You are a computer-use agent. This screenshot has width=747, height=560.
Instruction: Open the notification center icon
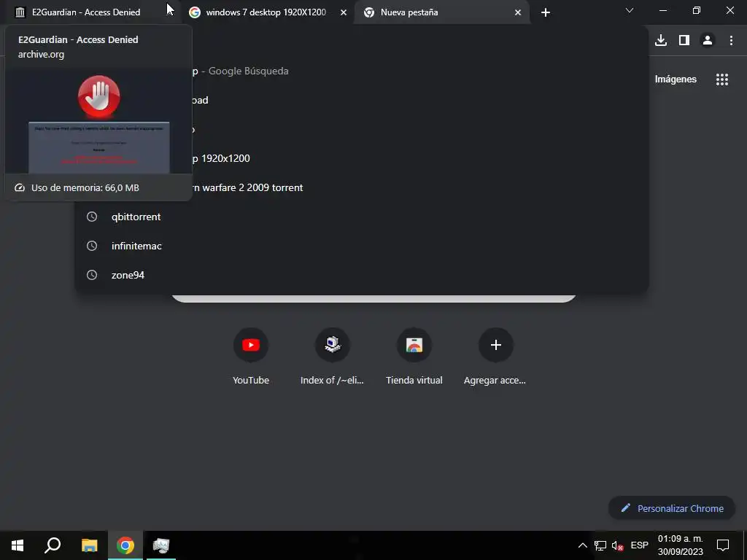[723, 545]
